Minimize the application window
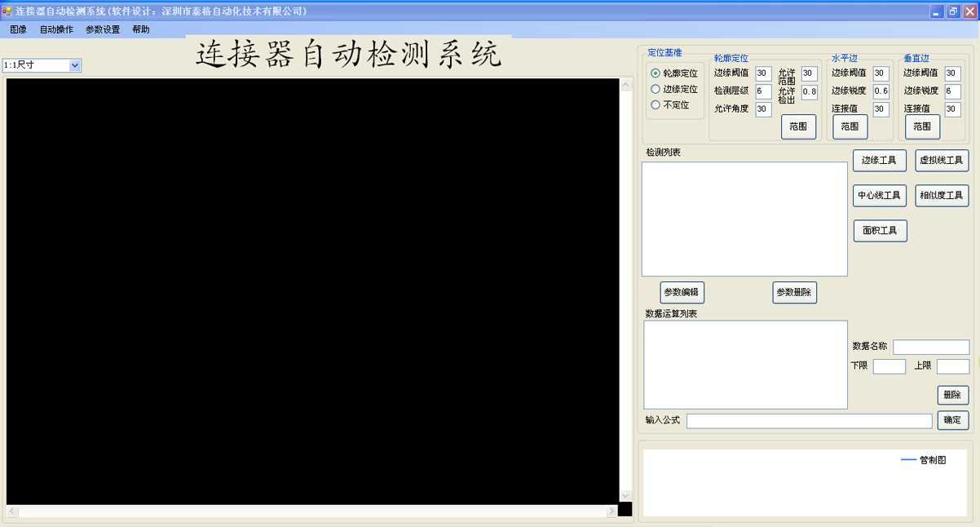 (936, 11)
